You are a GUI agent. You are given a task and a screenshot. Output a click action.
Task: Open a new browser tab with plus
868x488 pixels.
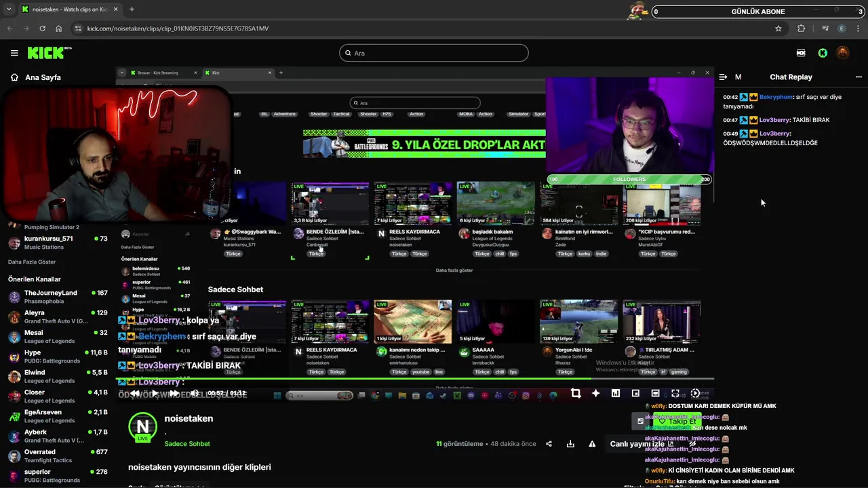click(132, 9)
